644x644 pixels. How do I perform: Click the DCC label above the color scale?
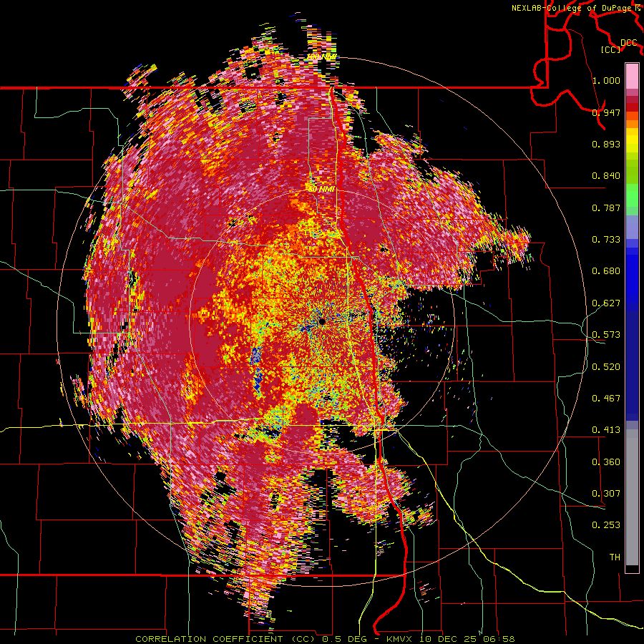click(628, 43)
